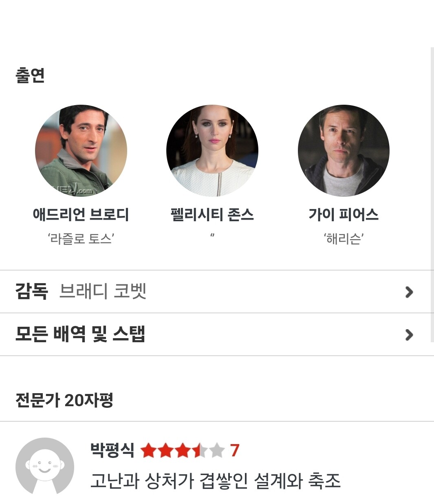
Task: Tap reviewer 박평식's default avatar icon
Action: 45,466
